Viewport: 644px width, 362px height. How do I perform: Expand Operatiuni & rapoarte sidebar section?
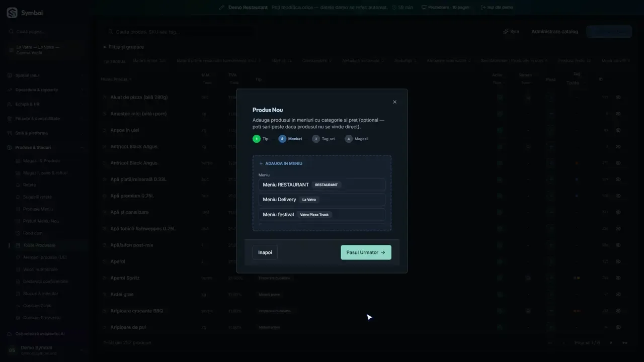pyautogui.click(x=45, y=90)
